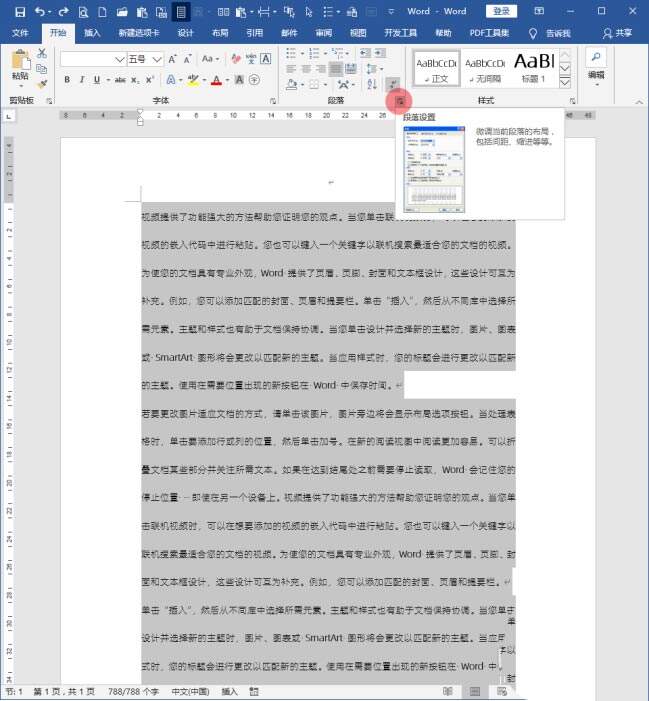The height and width of the screenshot is (701, 649).
Task: Apply the 标题 1 style
Action: pos(534,68)
